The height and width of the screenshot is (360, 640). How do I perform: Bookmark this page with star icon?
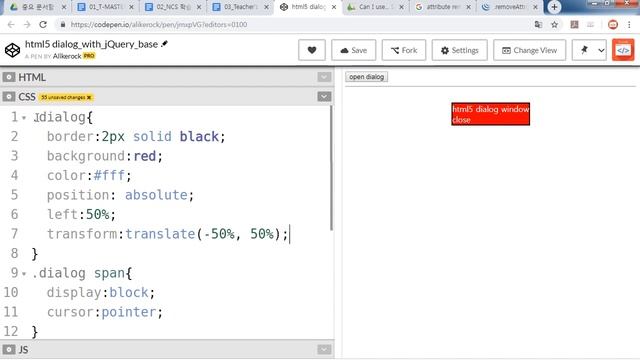coord(554,24)
